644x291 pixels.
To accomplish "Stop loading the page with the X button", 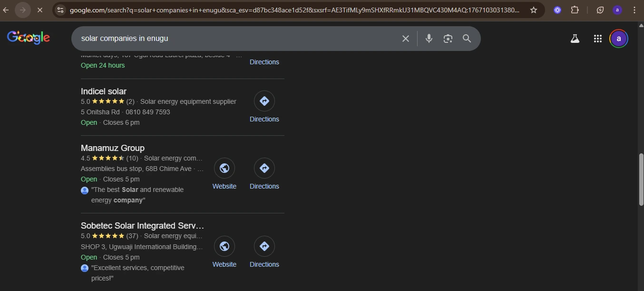I will (x=40, y=10).
